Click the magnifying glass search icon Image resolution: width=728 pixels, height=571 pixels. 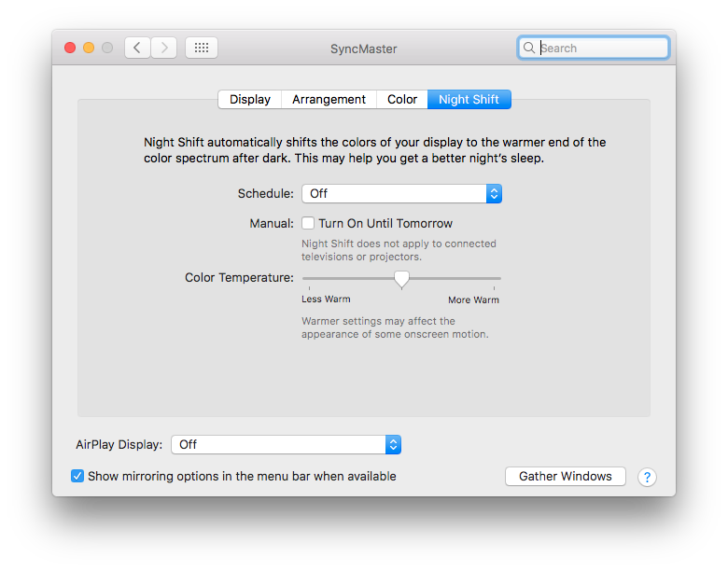click(529, 48)
